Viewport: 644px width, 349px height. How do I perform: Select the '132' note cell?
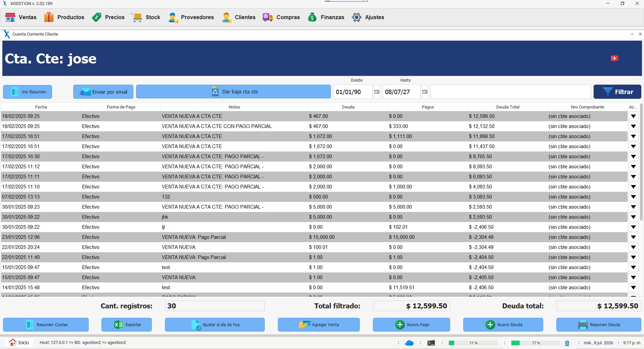click(x=234, y=197)
